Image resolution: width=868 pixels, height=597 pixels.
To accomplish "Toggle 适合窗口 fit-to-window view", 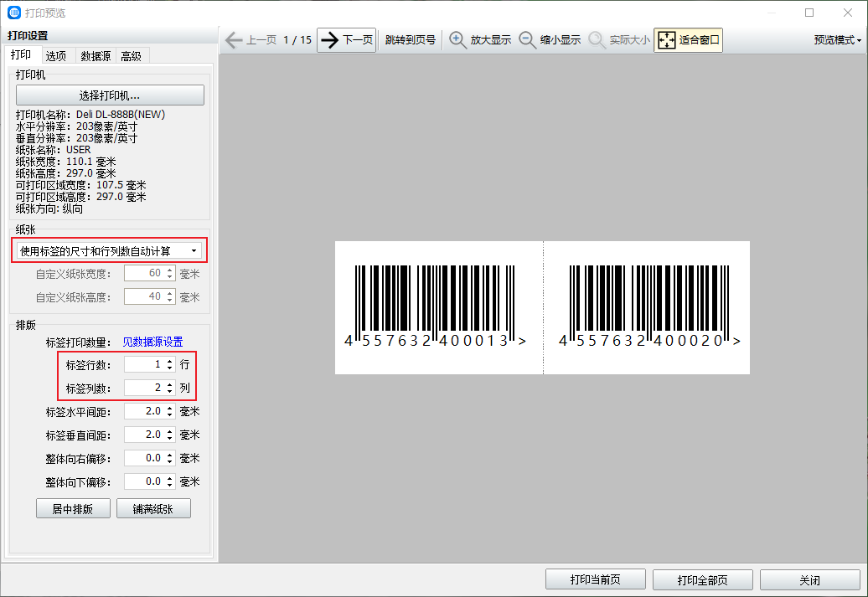I will point(689,40).
